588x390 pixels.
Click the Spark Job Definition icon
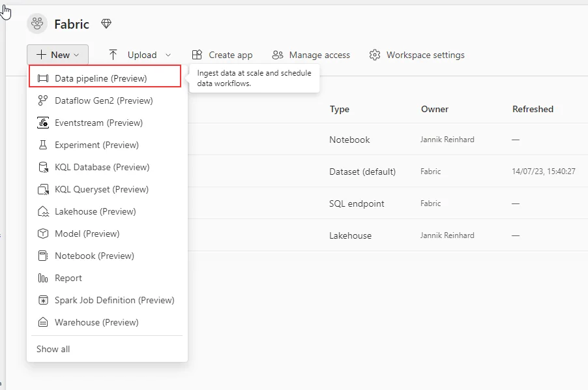(44, 301)
